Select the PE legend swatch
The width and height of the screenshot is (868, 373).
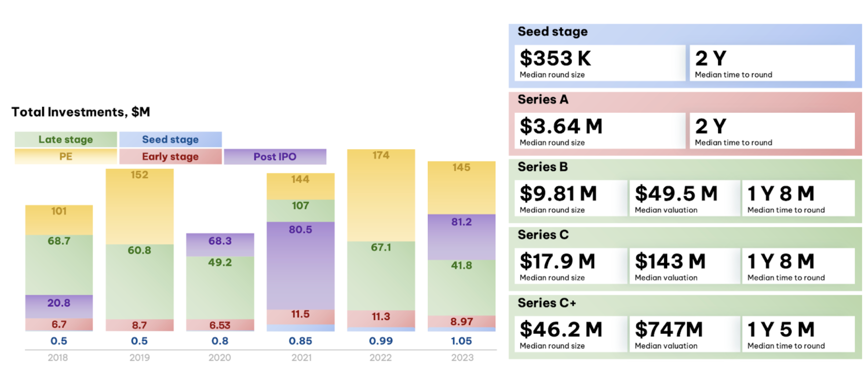tap(66, 156)
